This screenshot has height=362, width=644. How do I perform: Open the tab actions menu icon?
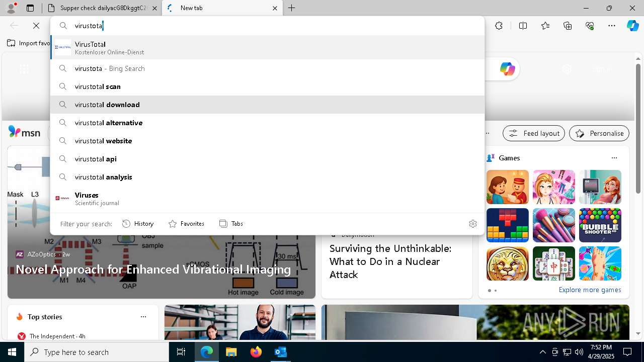click(x=30, y=8)
